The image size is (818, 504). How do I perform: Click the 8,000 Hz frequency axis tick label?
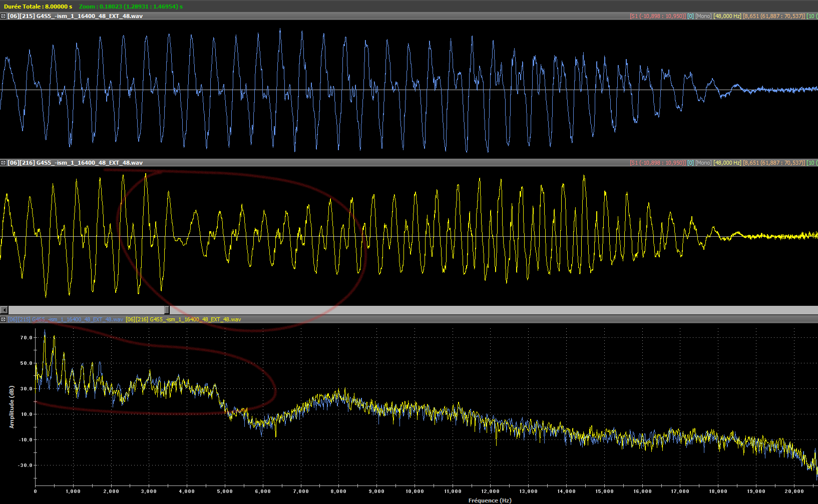[338, 491]
